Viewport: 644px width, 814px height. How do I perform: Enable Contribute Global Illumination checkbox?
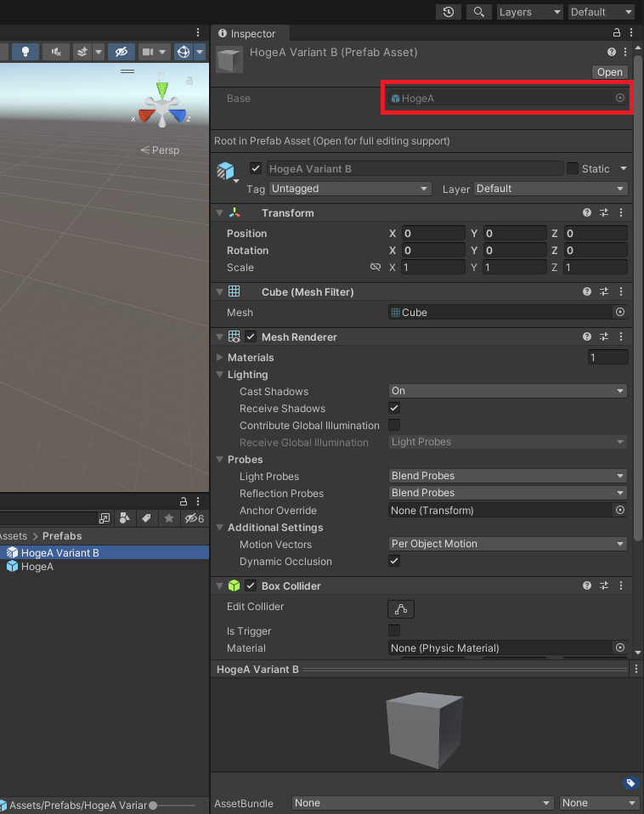pos(394,425)
